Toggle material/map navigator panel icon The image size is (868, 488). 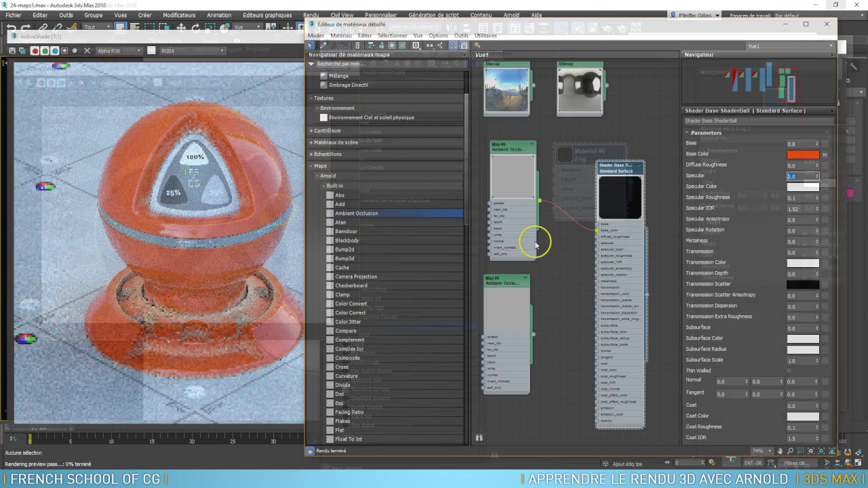454,45
